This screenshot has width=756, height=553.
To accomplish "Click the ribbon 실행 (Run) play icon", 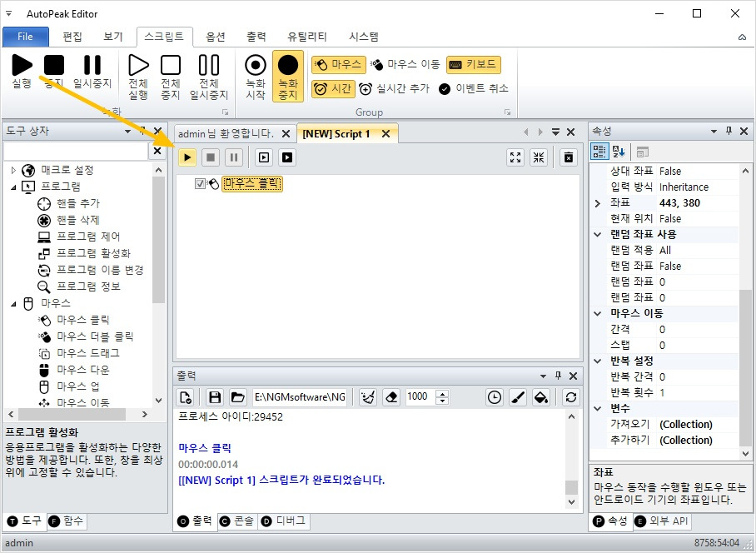I will coord(22,65).
